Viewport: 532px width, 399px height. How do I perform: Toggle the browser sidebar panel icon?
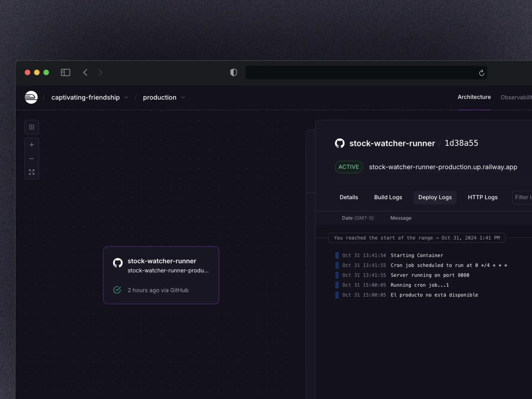coord(65,73)
